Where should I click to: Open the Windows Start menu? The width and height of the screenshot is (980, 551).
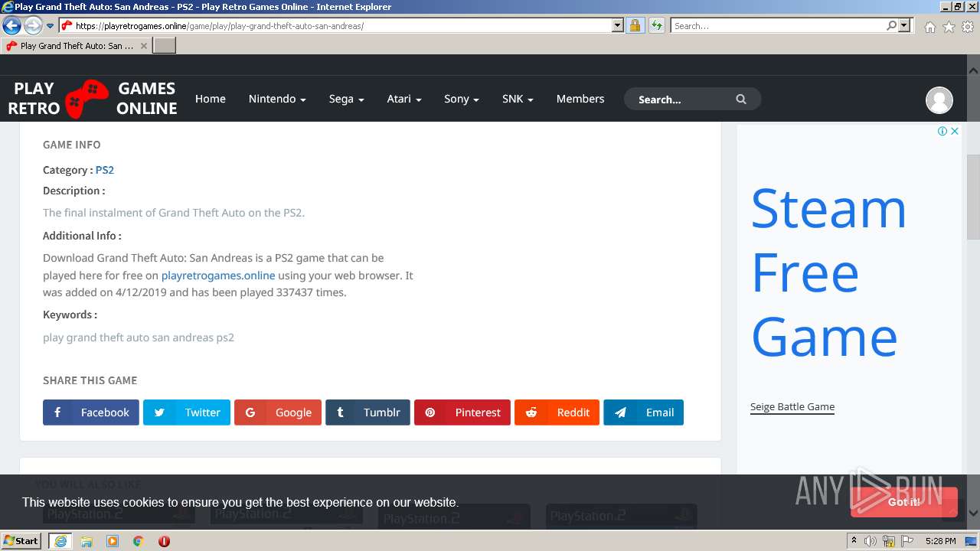[x=21, y=541]
